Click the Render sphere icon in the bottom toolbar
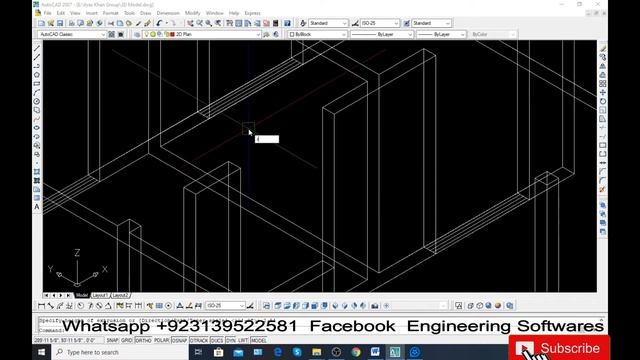Screen dimensions: 640x360 click(x=498, y=306)
